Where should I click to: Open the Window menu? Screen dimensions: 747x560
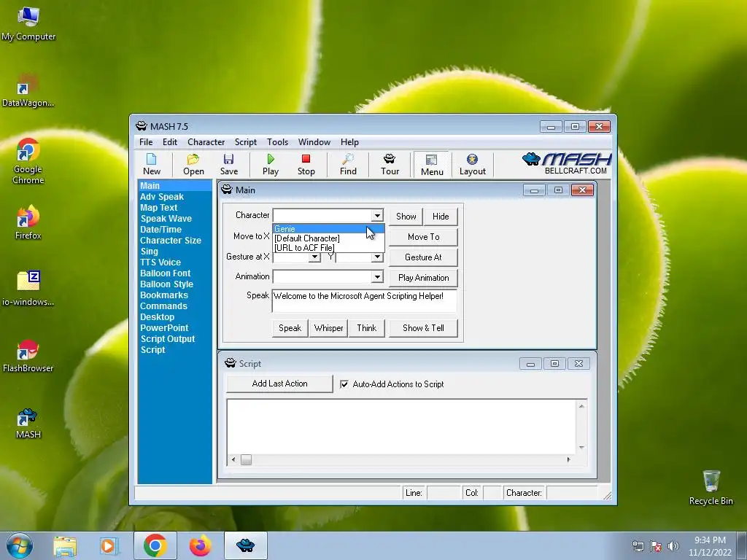tap(314, 142)
